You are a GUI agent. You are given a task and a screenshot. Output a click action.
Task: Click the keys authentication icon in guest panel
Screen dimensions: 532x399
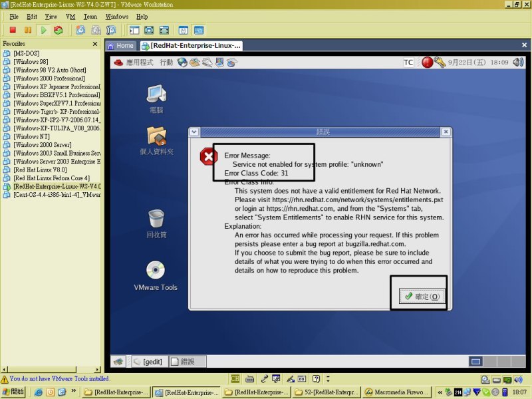click(x=440, y=63)
